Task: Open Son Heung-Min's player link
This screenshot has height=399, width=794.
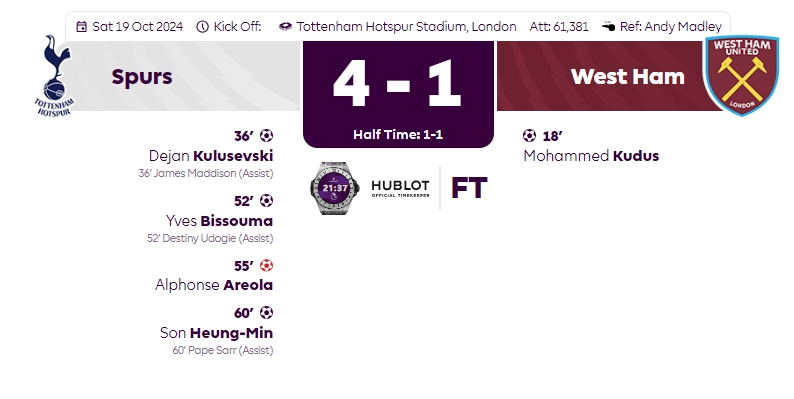Action: click(216, 333)
